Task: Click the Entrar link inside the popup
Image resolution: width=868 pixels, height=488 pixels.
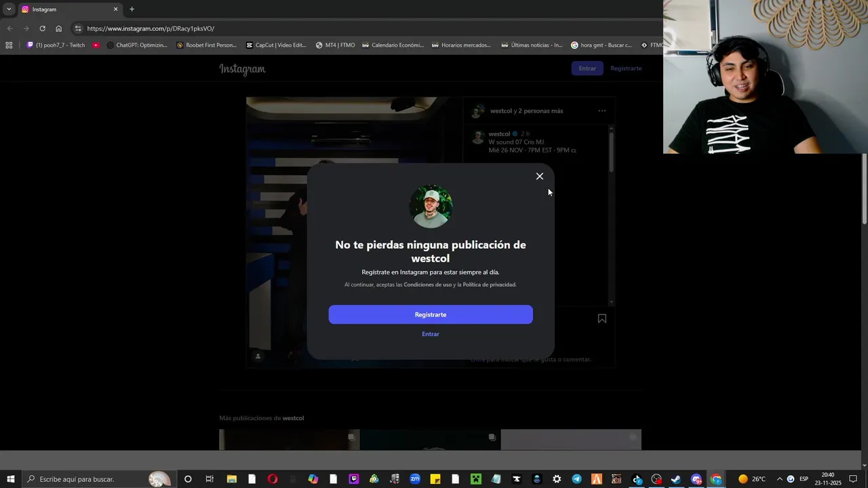Action: coord(431,334)
